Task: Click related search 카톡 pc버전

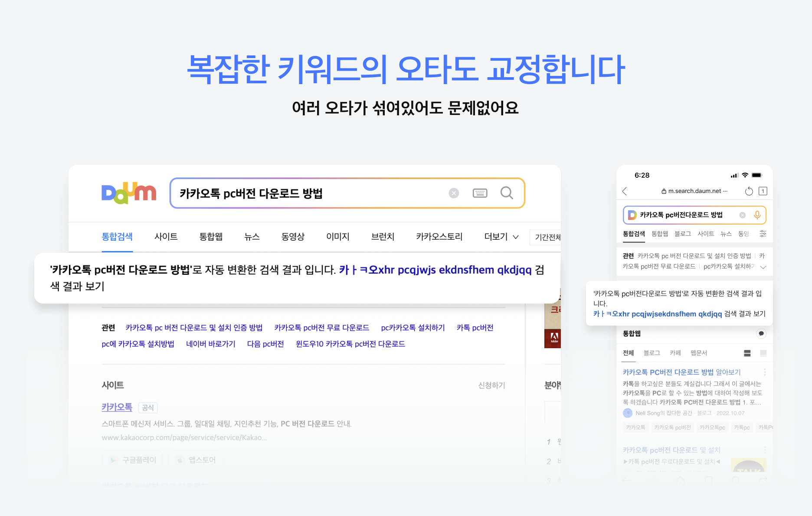Action: click(475, 328)
